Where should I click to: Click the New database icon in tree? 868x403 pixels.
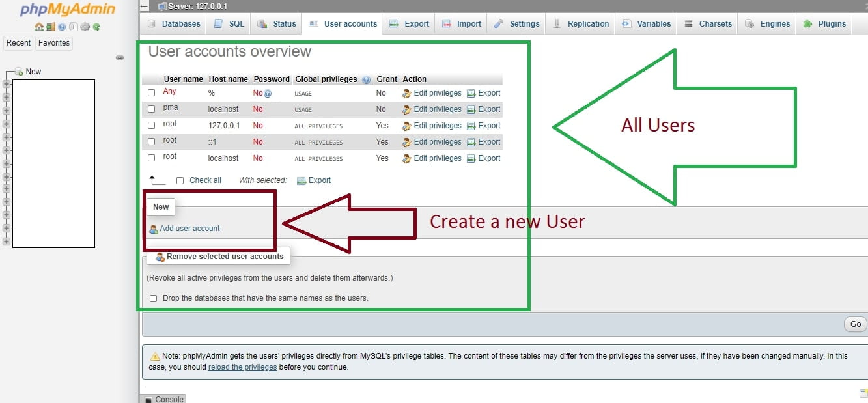click(19, 72)
